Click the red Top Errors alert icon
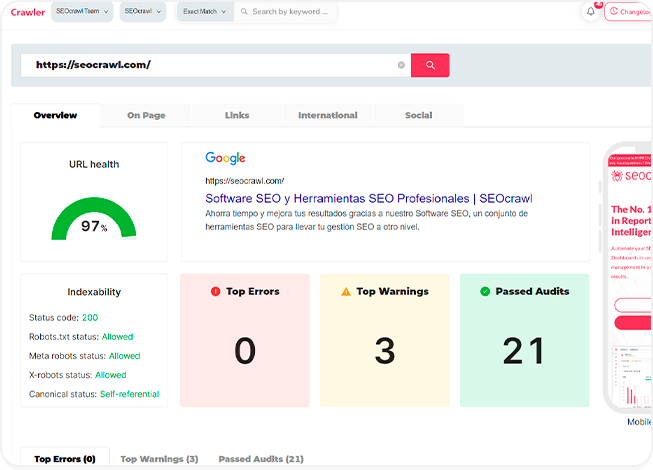653x470 pixels. pos(215,292)
